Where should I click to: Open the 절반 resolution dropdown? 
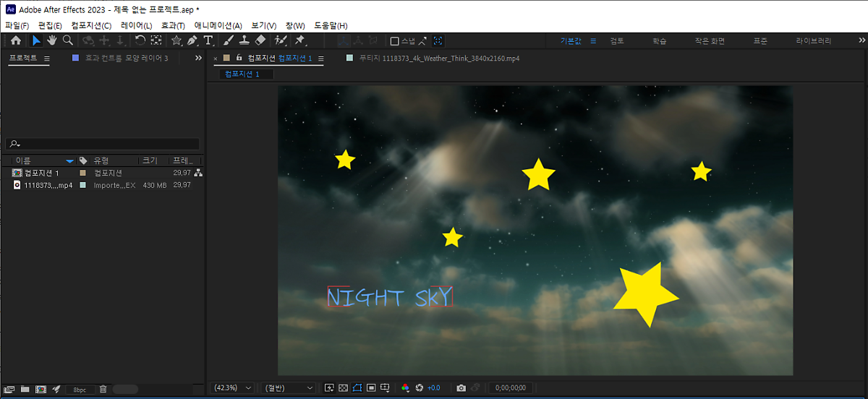pyautogui.click(x=289, y=388)
